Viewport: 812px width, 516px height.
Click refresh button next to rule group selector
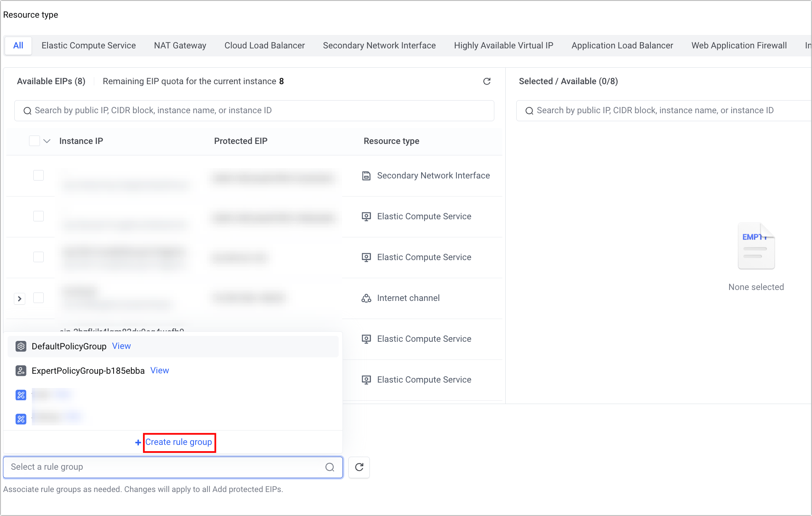click(x=359, y=467)
